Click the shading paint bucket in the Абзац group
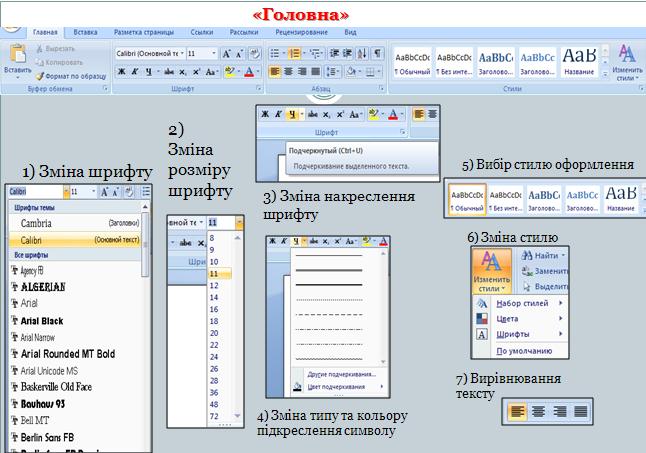The height and width of the screenshot is (453, 646). [351, 72]
